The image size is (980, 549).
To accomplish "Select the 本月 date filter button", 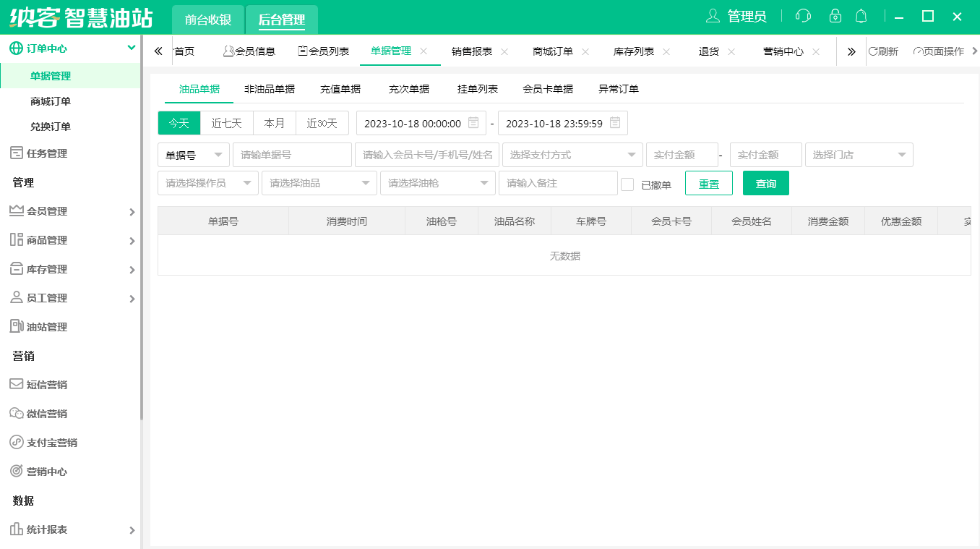I will 275,123.
